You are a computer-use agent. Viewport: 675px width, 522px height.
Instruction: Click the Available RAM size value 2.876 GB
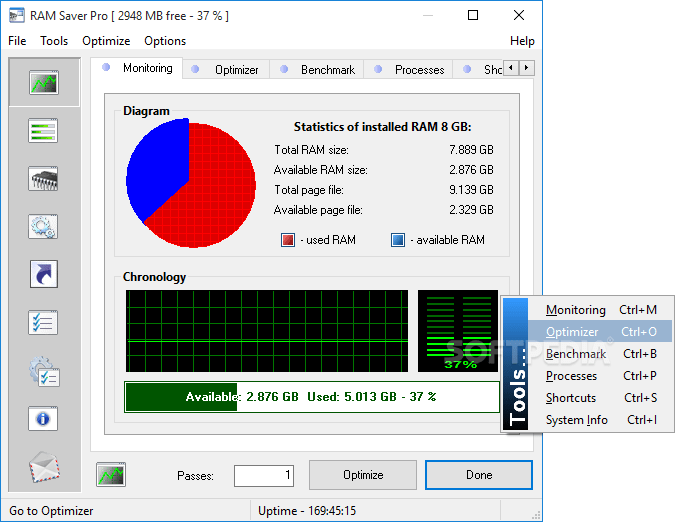pyautogui.click(x=471, y=170)
